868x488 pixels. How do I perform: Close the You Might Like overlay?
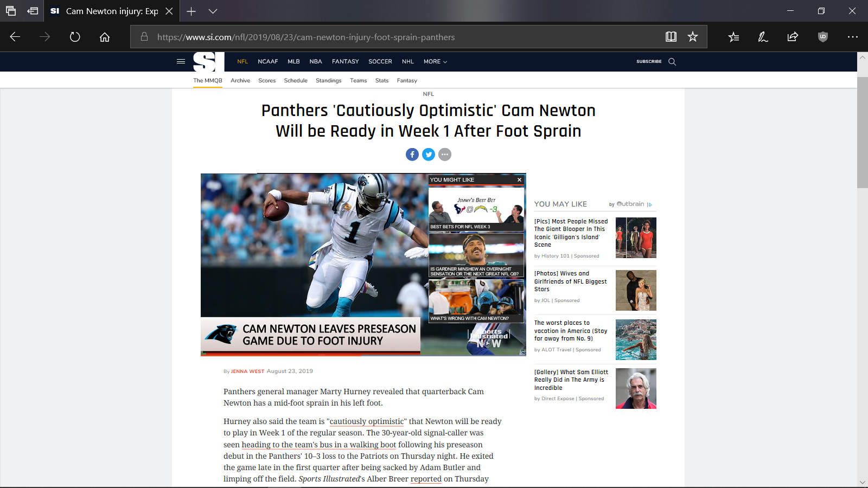point(519,180)
